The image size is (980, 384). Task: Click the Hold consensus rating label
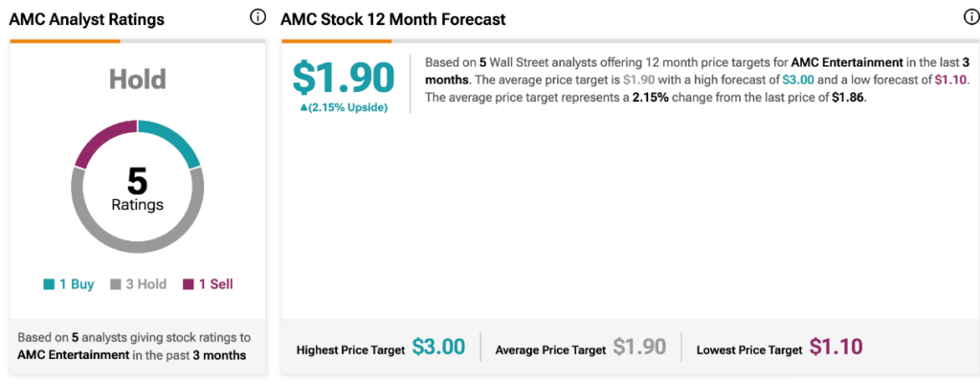(137, 79)
